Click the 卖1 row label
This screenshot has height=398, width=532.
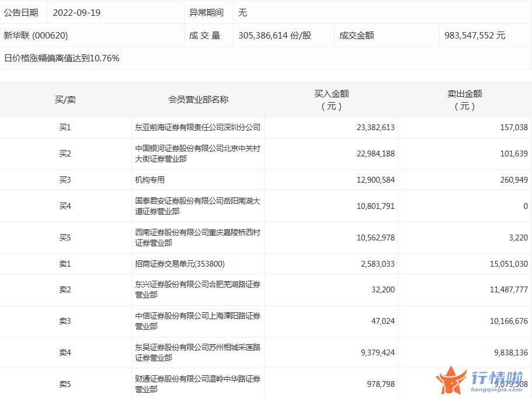(x=65, y=264)
